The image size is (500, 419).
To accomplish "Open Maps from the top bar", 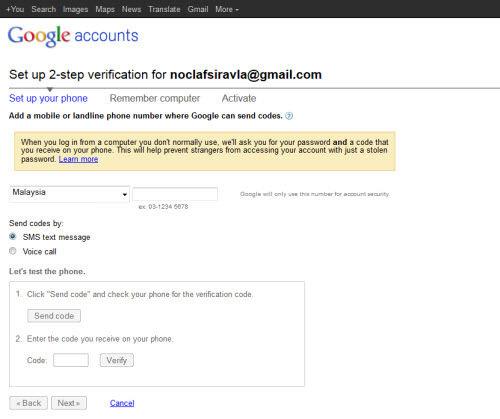I will pos(105,9).
